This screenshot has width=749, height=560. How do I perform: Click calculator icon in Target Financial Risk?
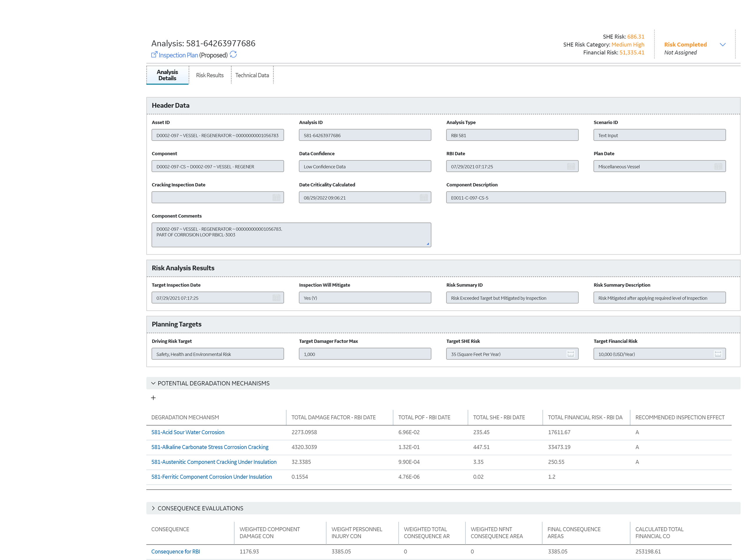(718, 354)
